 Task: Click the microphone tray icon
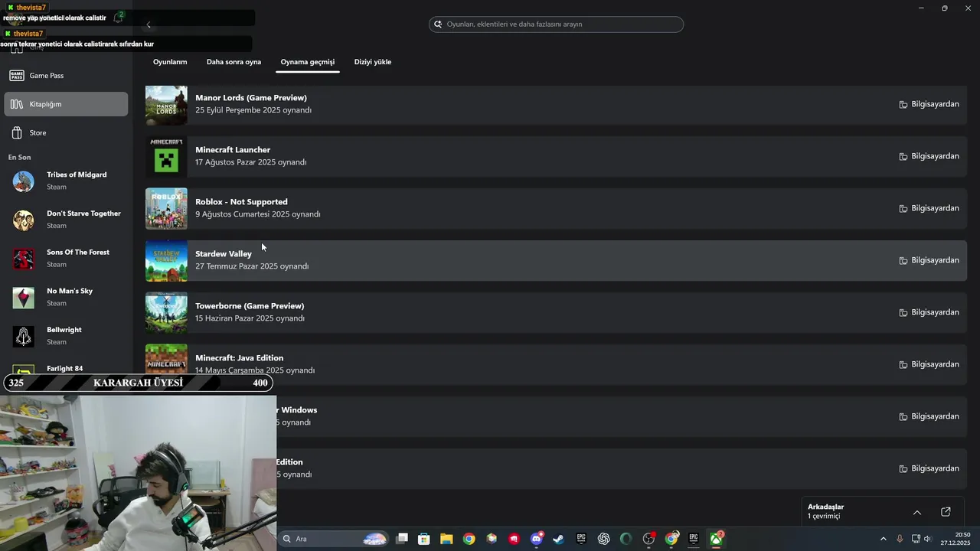pyautogui.click(x=900, y=539)
